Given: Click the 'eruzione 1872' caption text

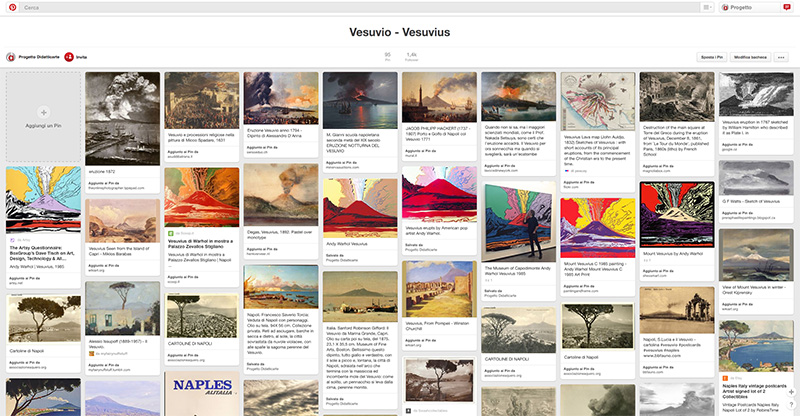Looking at the screenshot, I should (x=102, y=172).
